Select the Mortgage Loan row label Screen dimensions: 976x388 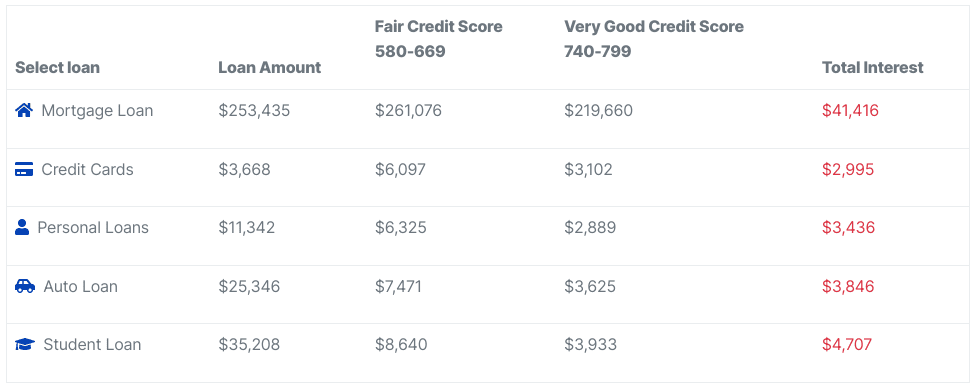[x=97, y=111]
